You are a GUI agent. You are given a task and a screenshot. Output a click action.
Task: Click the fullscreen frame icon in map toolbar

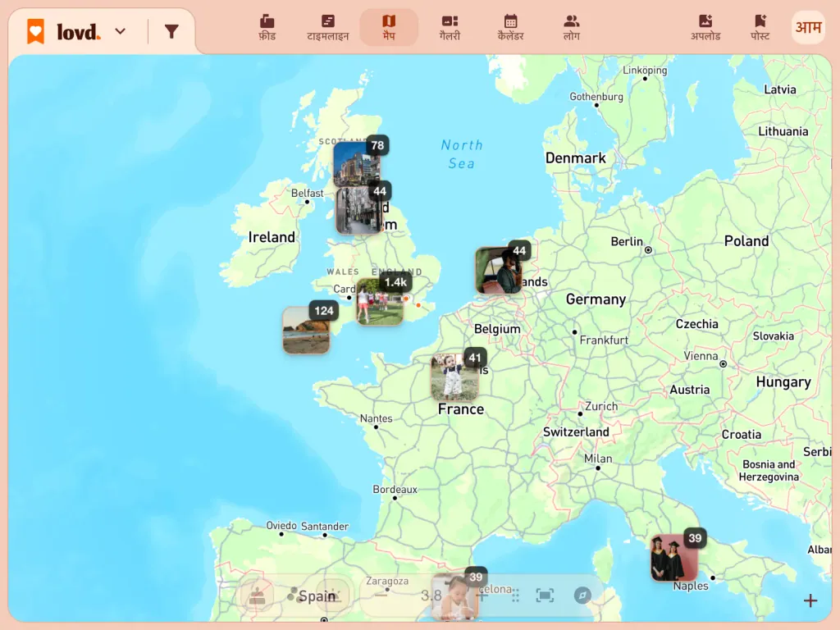tap(545, 596)
